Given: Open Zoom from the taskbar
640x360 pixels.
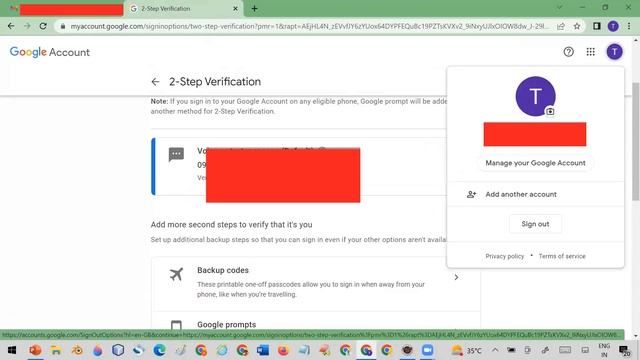Looking at the screenshot, I should click(x=428, y=350).
